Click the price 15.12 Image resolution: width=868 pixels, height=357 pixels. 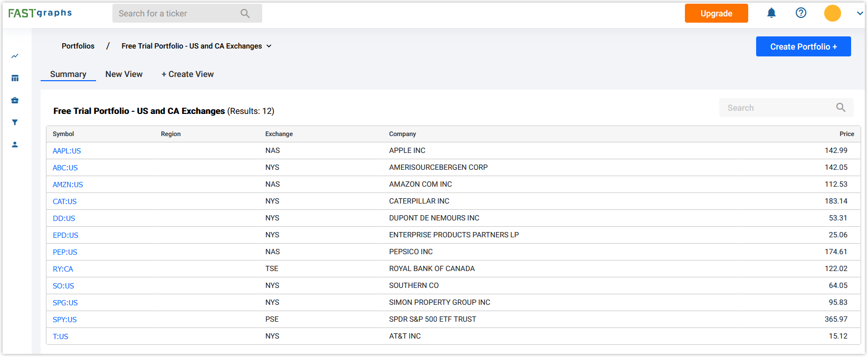tap(838, 336)
